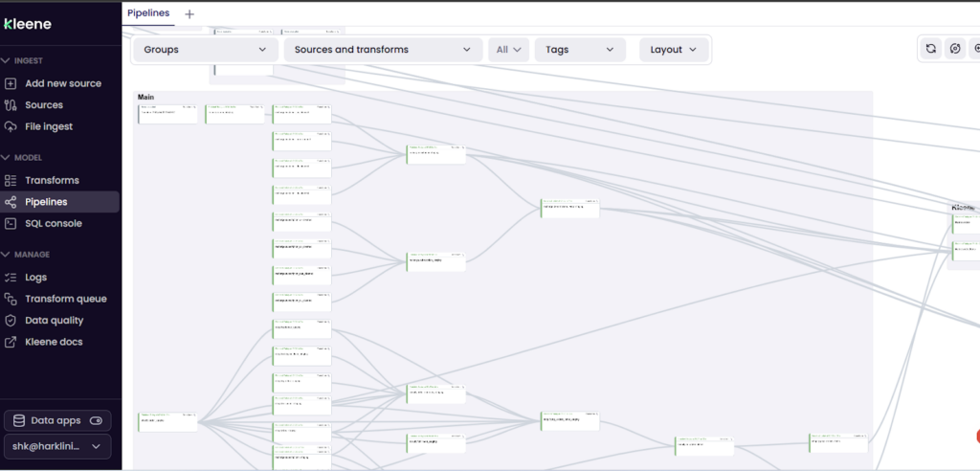Open the All filter dropdown
Image resolution: width=980 pixels, height=471 pixels.
[x=507, y=50]
